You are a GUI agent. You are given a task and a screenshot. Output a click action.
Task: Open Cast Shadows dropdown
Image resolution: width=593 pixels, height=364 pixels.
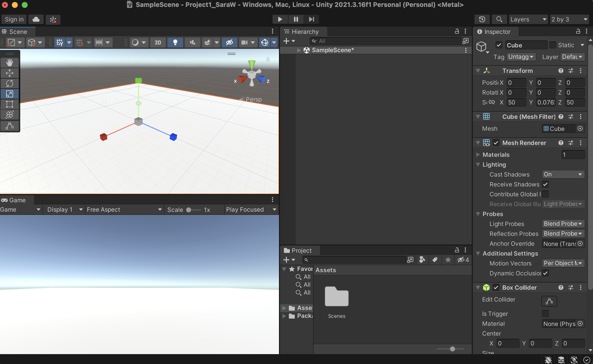(x=563, y=175)
